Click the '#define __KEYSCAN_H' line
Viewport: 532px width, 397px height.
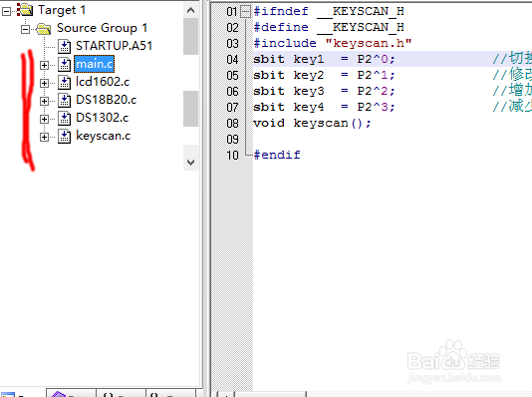click(329, 28)
